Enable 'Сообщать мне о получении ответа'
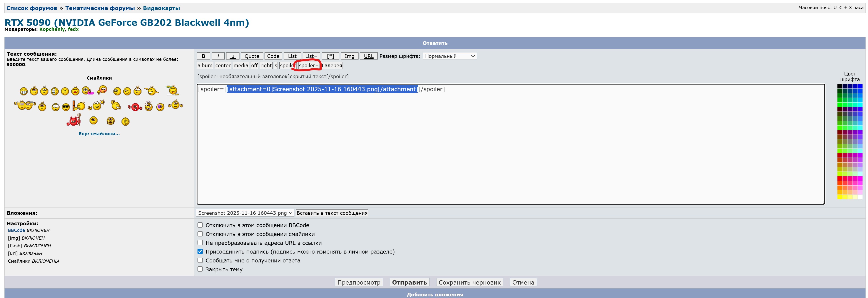 [200, 260]
